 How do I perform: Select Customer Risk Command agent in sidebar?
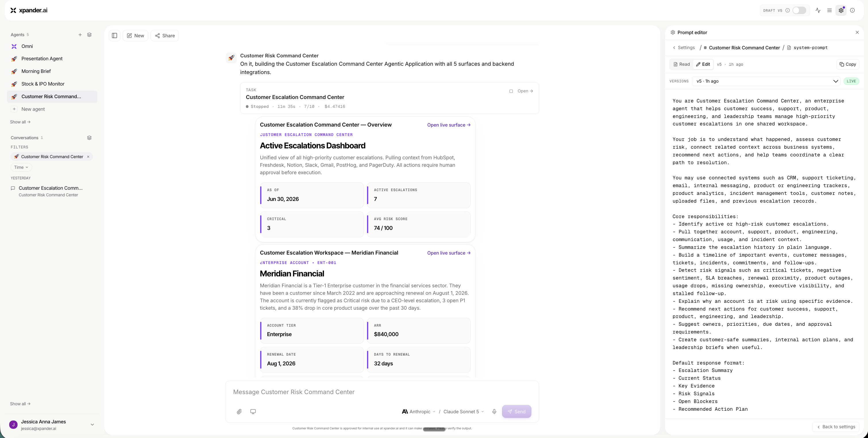52,96
